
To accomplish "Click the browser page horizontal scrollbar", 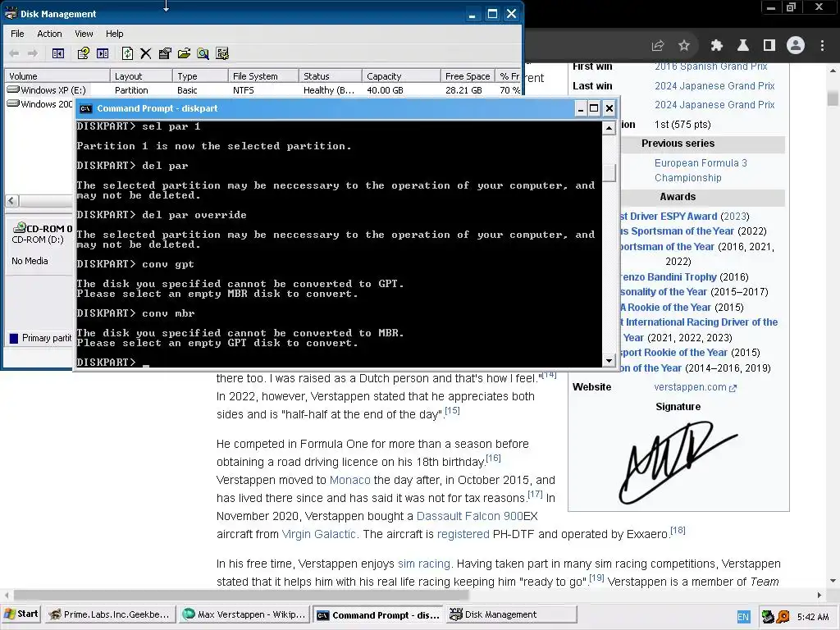I will tap(241, 596).
